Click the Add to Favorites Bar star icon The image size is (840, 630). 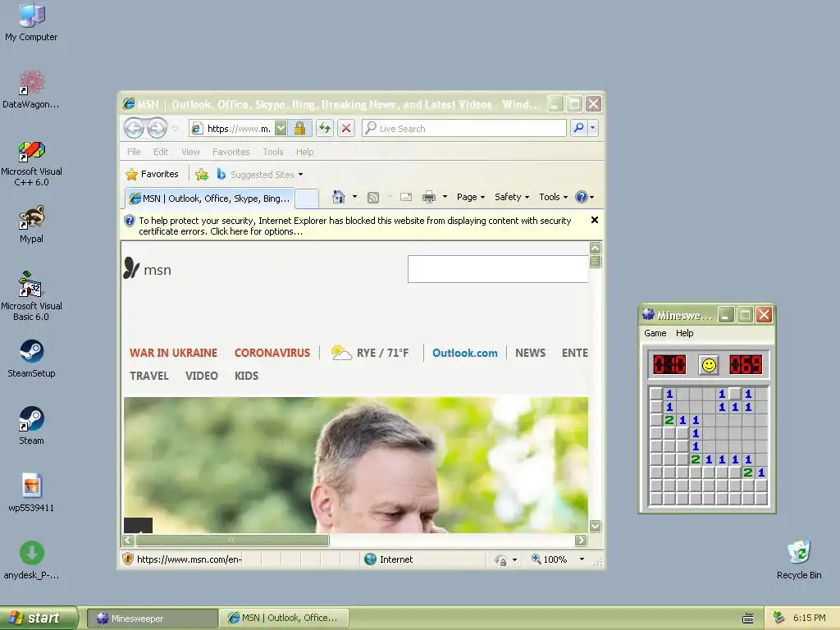pos(202,174)
